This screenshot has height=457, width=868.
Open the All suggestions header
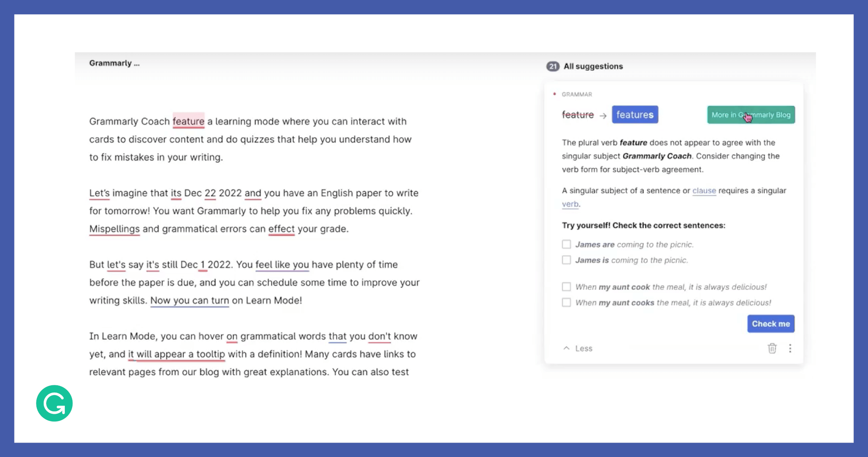[x=593, y=66]
